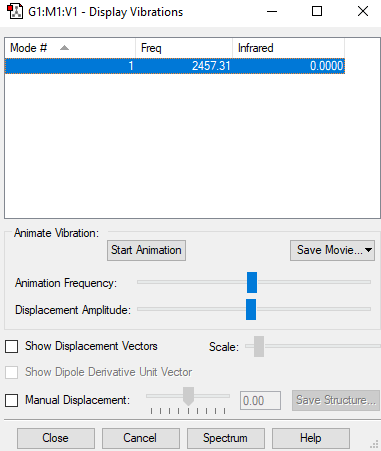Check Show Dipole Derivative Unit Vector
Viewport: 381px width, 451px height.
[12, 372]
